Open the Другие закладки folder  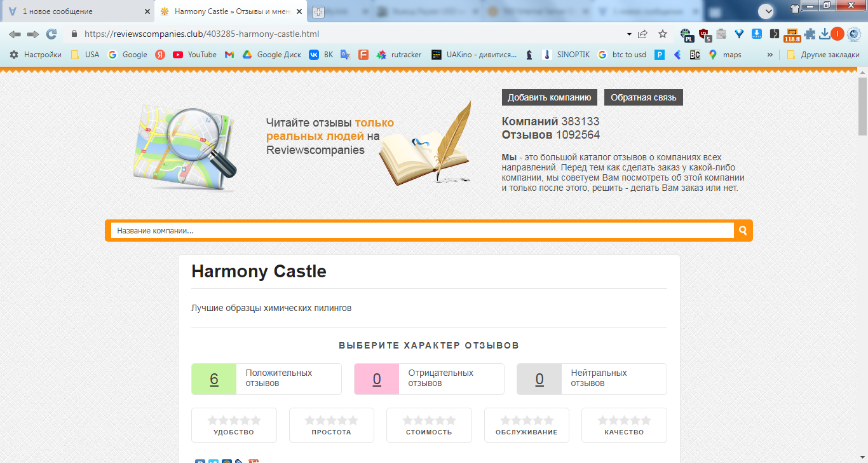[823, 55]
